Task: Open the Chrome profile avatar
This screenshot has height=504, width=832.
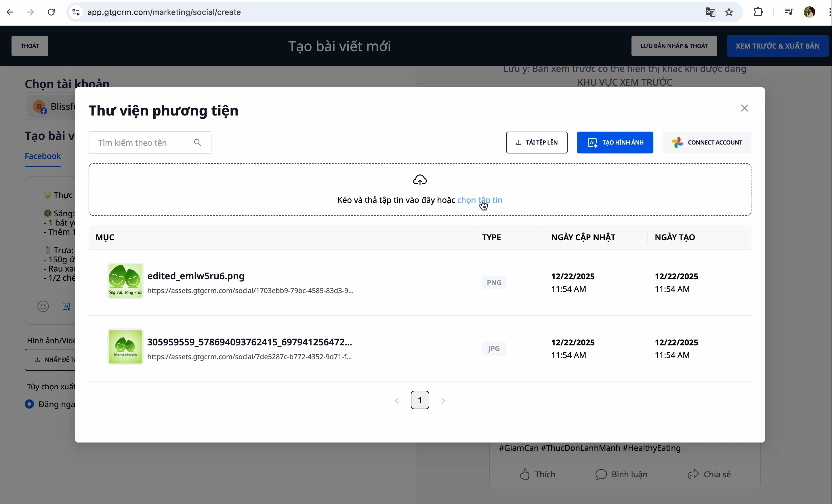Action: [x=809, y=12]
